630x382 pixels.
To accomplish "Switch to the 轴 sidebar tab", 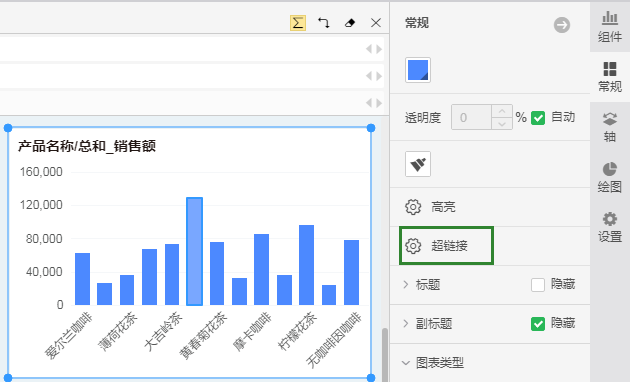I will pos(610,127).
